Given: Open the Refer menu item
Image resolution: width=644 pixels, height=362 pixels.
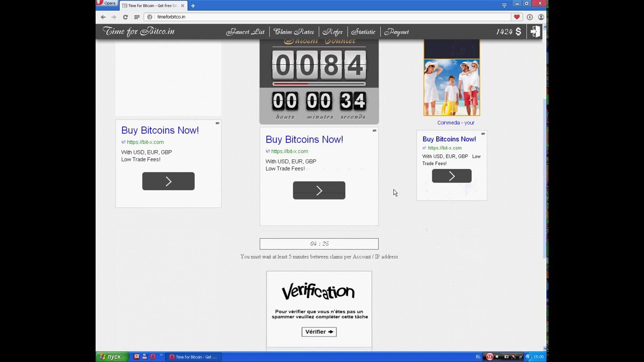Looking at the screenshot, I should click(x=333, y=32).
